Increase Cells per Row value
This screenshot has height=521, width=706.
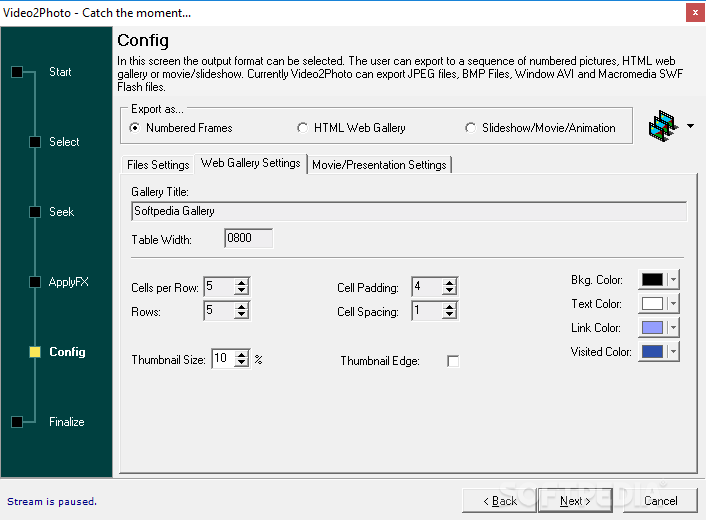point(242,283)
